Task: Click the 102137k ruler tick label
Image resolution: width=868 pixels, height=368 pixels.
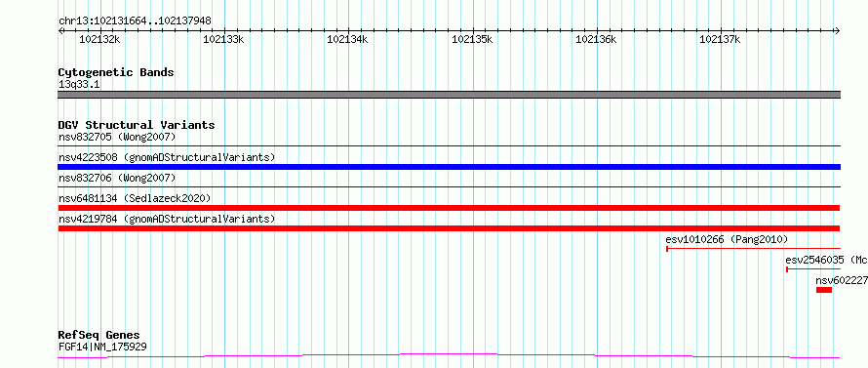Action: coord(720,39)
